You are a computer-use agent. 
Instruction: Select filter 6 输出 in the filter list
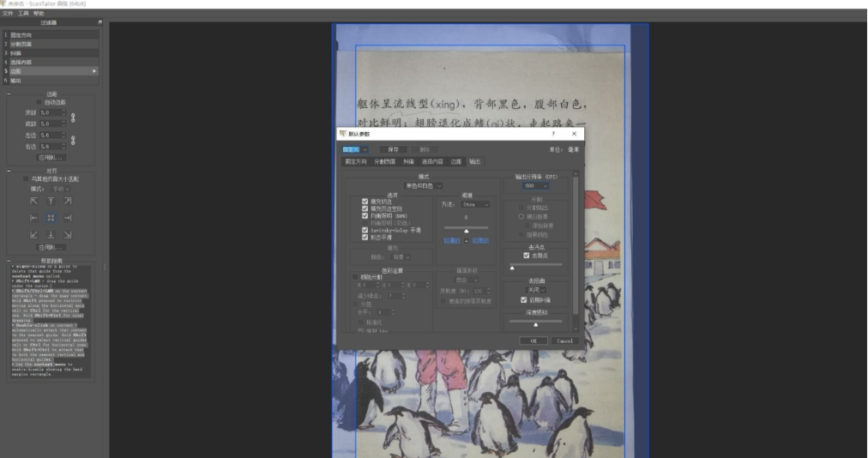pyautogui.click(x=51, y=81)
